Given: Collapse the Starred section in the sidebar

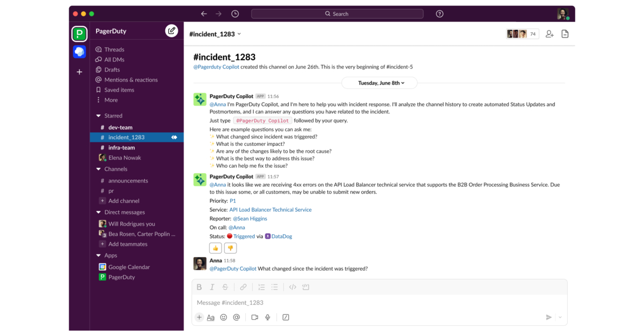Looking at the screenshot, I should 98,115.
